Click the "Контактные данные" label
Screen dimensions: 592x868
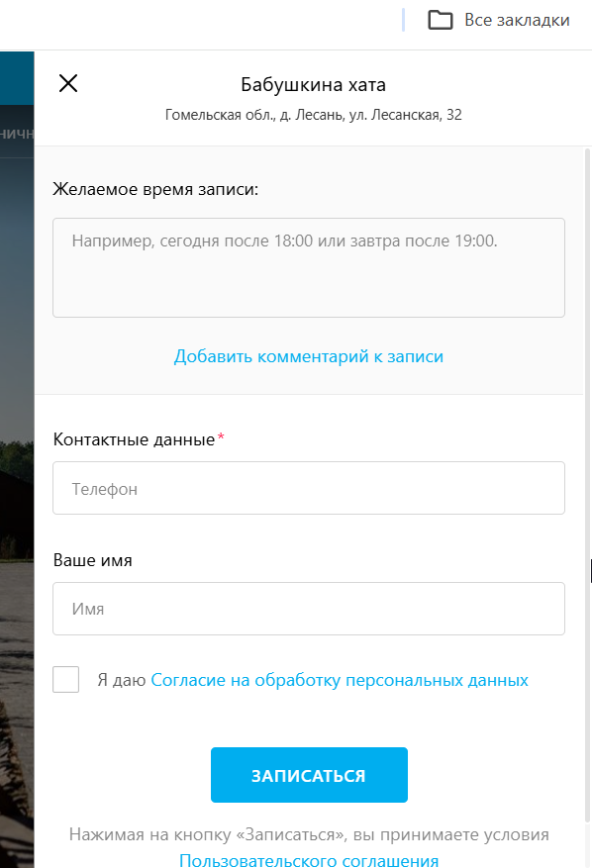coord(134,439)
